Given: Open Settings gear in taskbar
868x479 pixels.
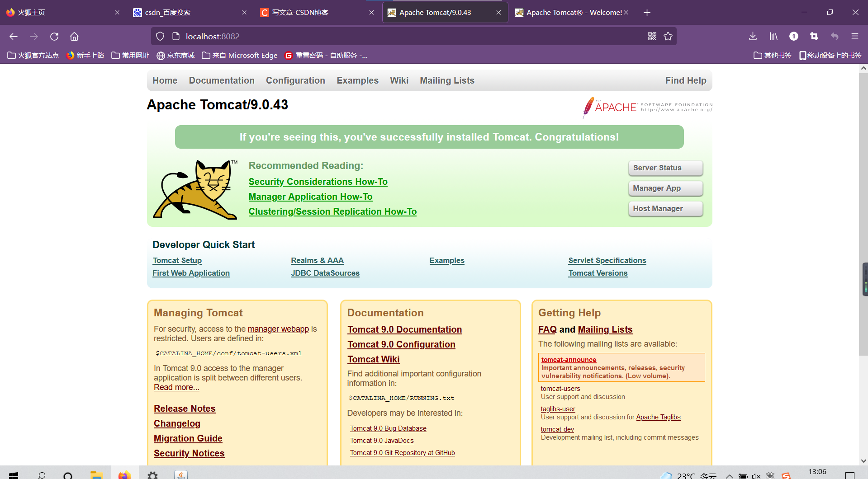Looking at the screenshot, I should click(x=153, y=475).
